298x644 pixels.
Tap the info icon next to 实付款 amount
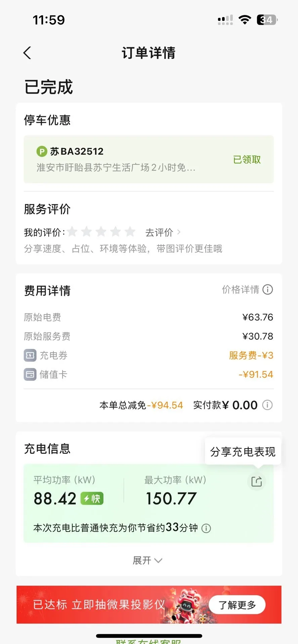pos(267,405)
